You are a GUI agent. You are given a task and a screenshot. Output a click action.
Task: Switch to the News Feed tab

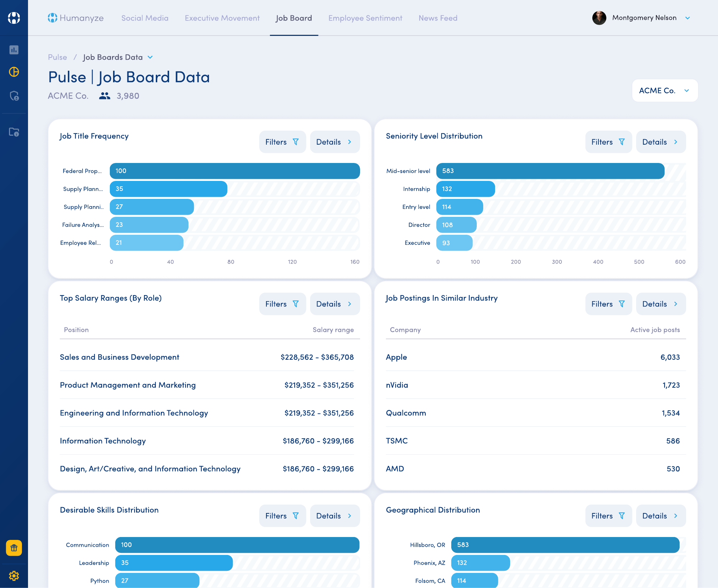coord(438,18)
